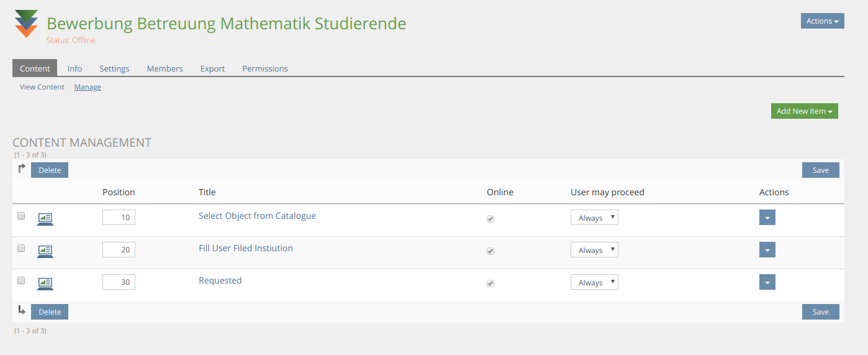This screenshot has height=355, width=868.
Task: Tick the row checkbox for Fill User Filed Instiution
Action: (21, 248)
